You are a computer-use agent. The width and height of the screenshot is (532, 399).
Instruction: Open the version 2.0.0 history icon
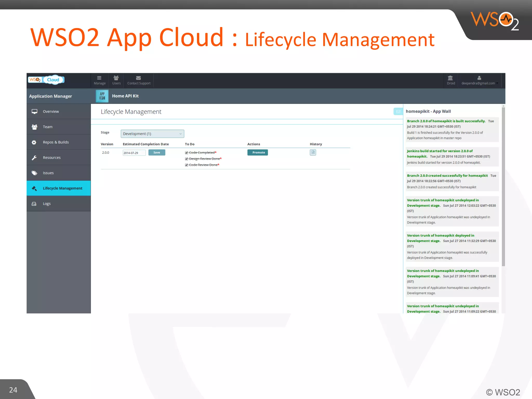[313, 152]
